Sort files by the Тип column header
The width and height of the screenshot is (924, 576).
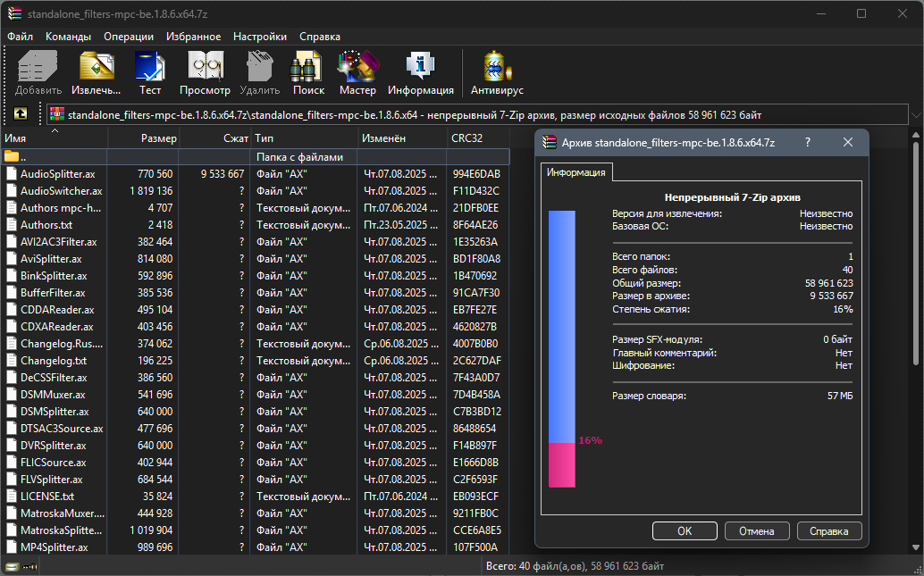[304, 138]
